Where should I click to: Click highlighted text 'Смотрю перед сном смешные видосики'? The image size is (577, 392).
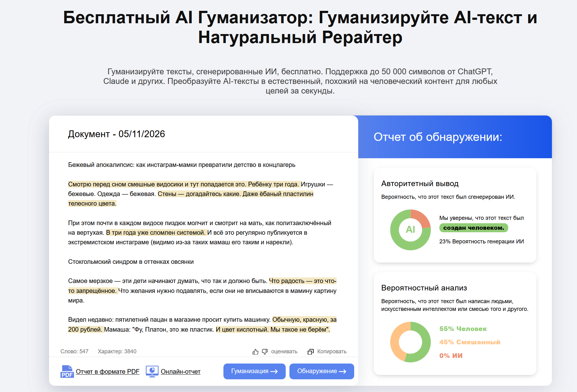[126, 184]
